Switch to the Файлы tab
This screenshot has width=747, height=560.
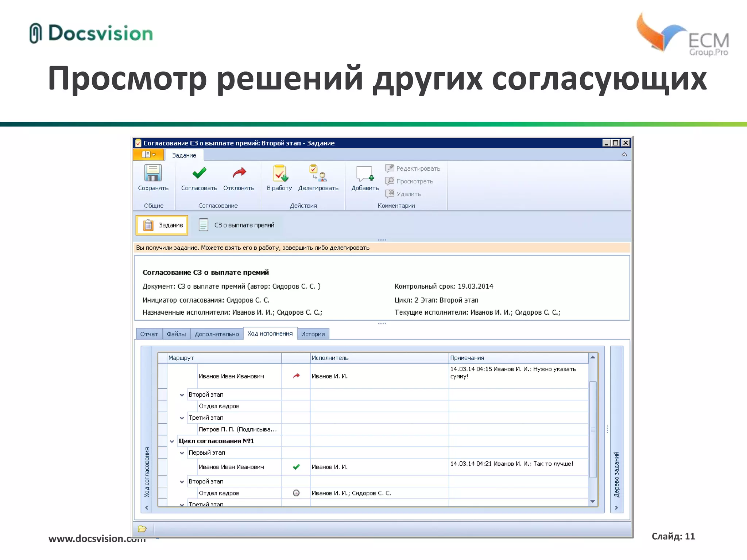176,334
